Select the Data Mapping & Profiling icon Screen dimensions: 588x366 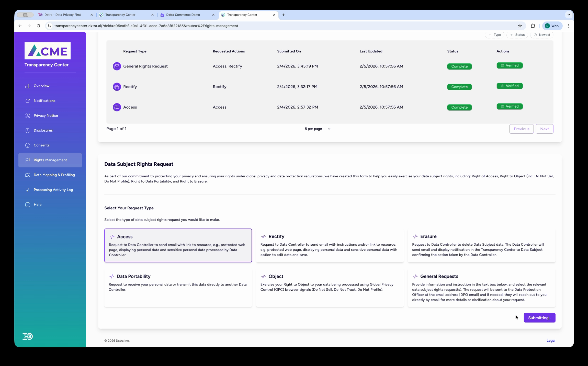[x=28, y=175]
